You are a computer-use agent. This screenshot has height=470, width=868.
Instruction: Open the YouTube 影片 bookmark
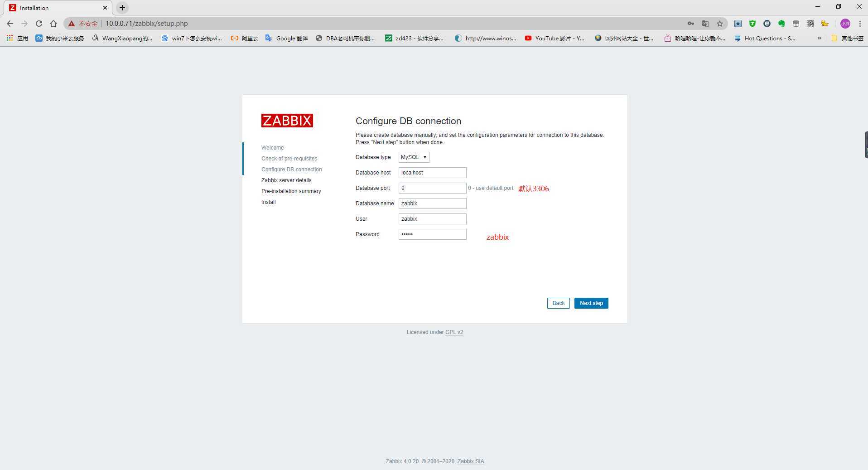tap(555, 39)
